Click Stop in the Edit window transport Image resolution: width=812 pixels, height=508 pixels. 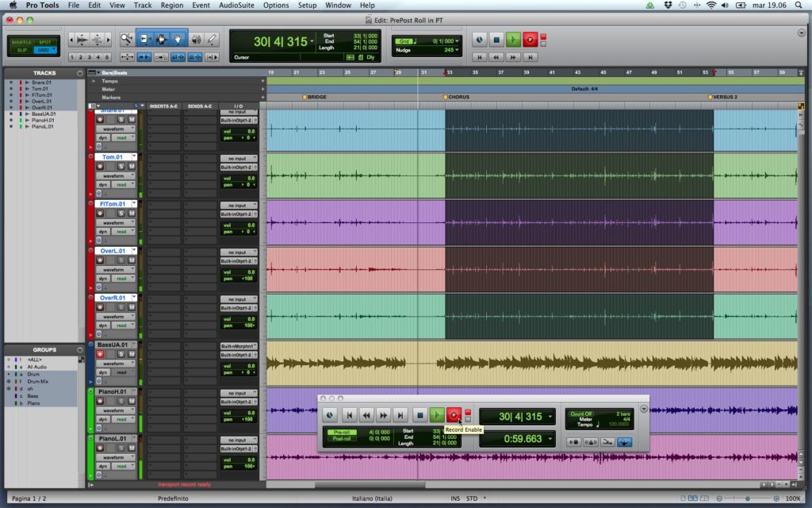point(496,40)
